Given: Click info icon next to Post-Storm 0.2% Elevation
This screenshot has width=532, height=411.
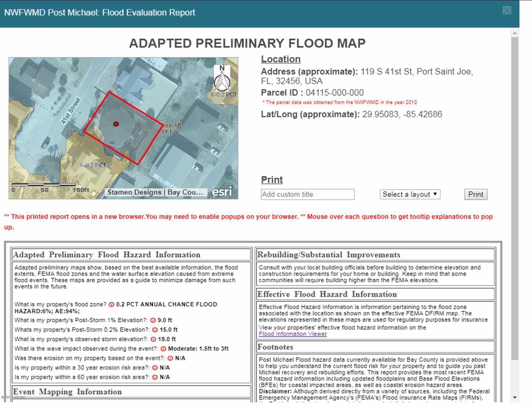Looking at the screenshot, I should pos(155,330).
